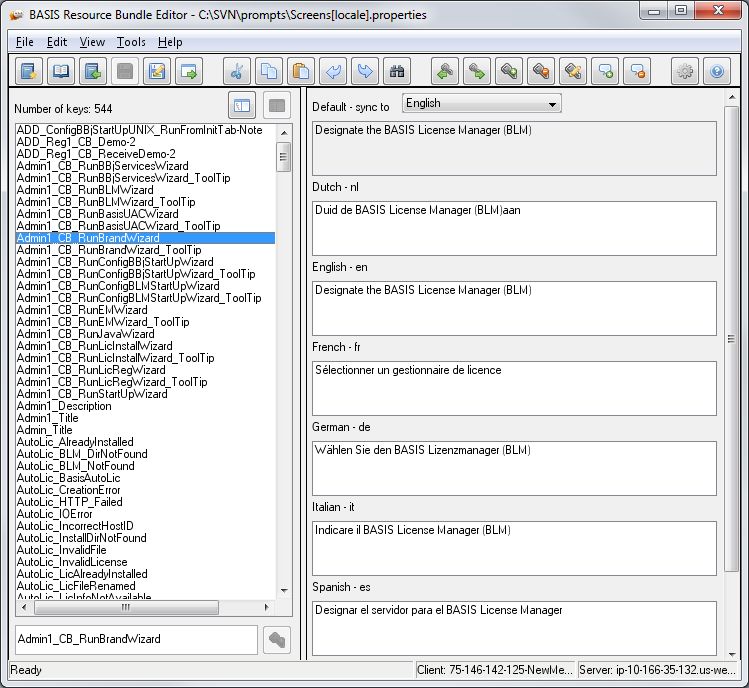Viewport: 749px width, 688px height.
Task: Click the Save As floppy-with-pencil icon
Action: point(157,72)
